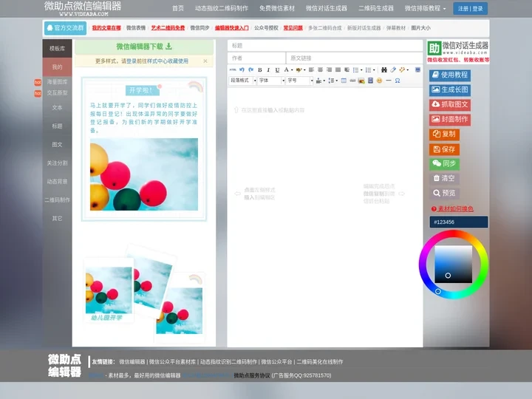This screenshot has width=532, height=399.
Task: Open 二维码制作 category in sidebar
Action: [57, 199]
